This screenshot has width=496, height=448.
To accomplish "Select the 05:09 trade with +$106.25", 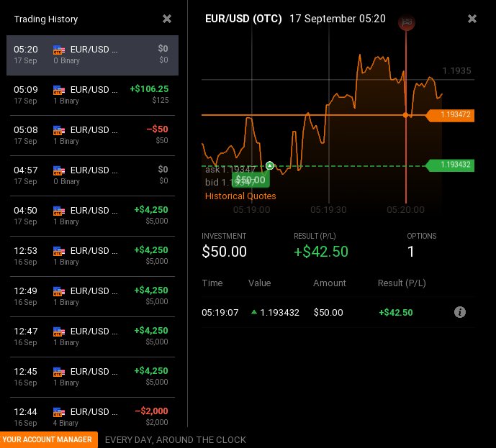I will (92, 95).
